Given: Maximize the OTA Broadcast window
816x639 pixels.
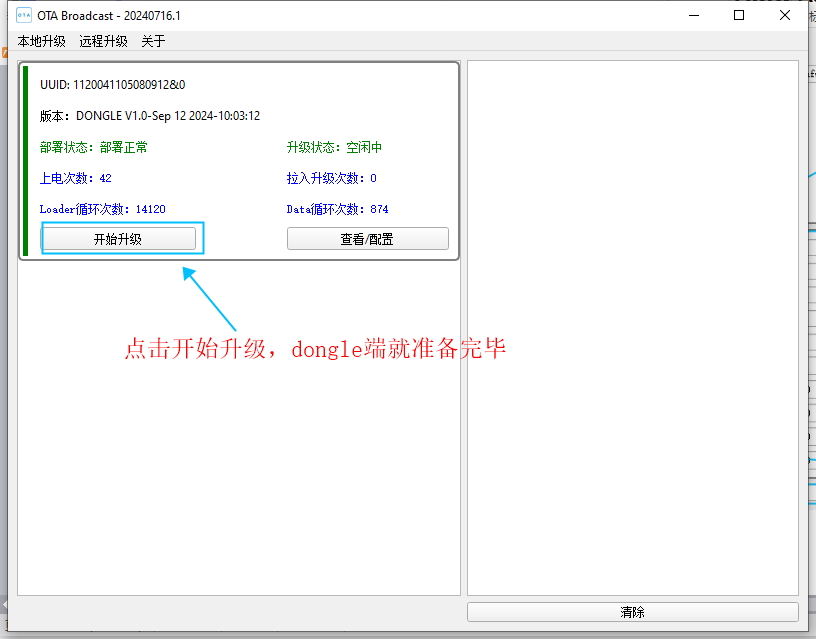Looking at the screenshot, I should [739, 16].
